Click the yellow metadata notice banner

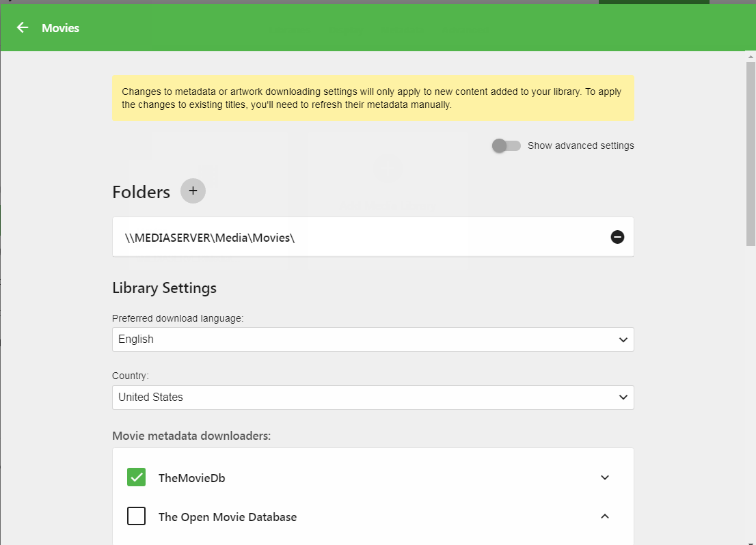(373, 98)
